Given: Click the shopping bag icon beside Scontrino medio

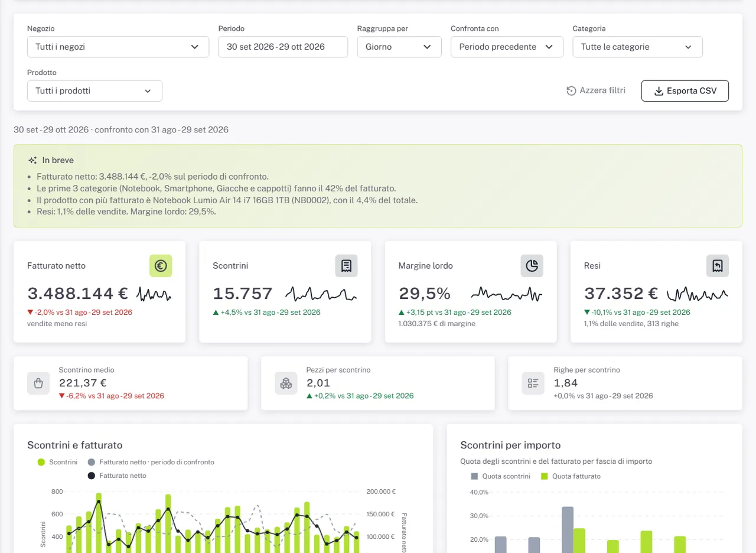Looking at the screenshot, I should 38,383.
